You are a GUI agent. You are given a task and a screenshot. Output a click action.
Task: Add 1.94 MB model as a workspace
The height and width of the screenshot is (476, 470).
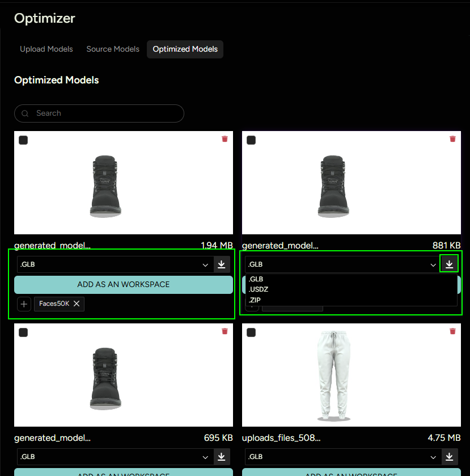(124, 285)
